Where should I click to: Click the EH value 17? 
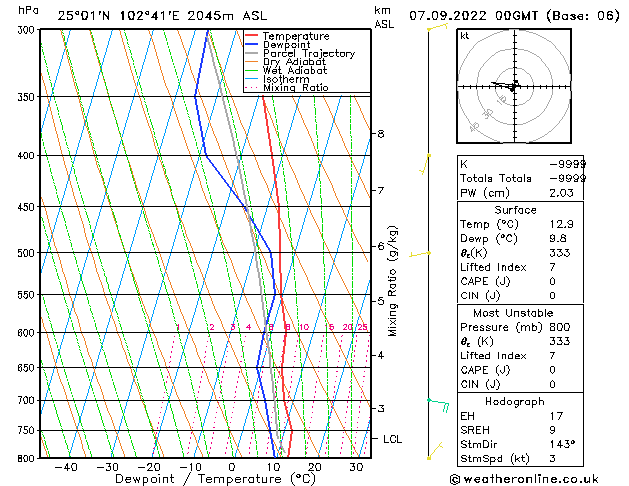556,416
